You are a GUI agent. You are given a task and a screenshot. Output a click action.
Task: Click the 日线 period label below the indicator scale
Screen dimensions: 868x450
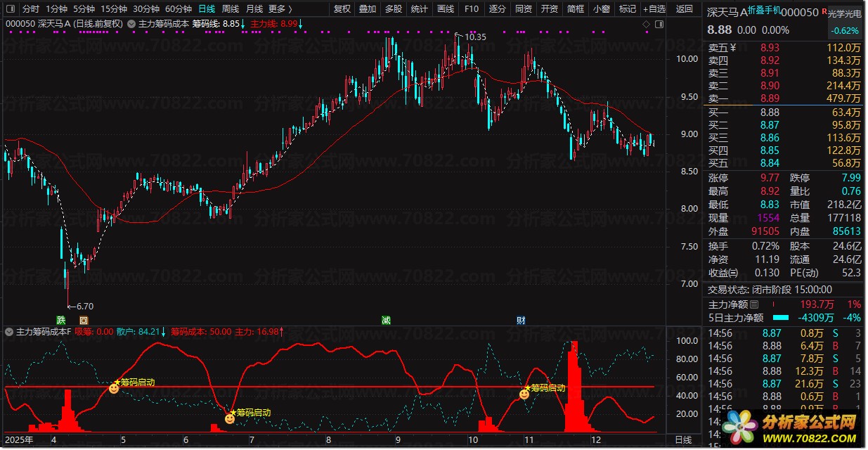682,440
